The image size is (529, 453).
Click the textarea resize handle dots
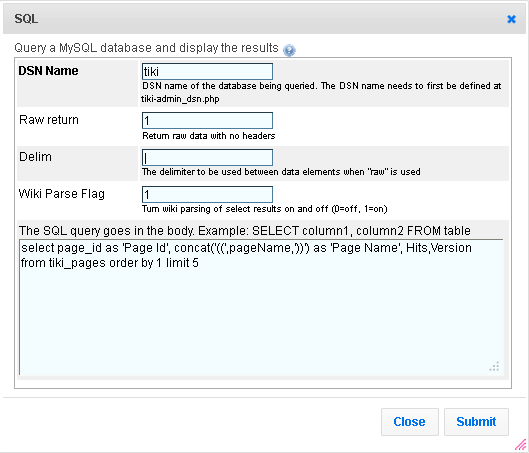coord(495,366)
